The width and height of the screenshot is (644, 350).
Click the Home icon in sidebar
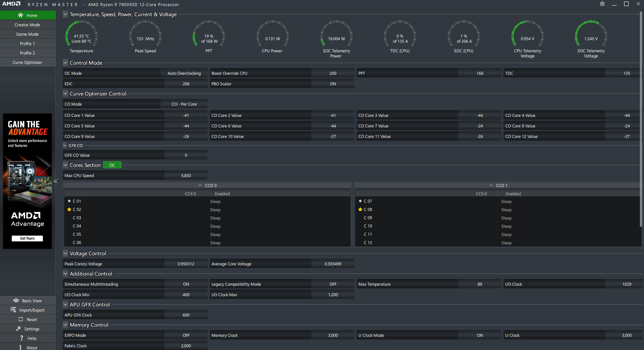tap(21, 15)
